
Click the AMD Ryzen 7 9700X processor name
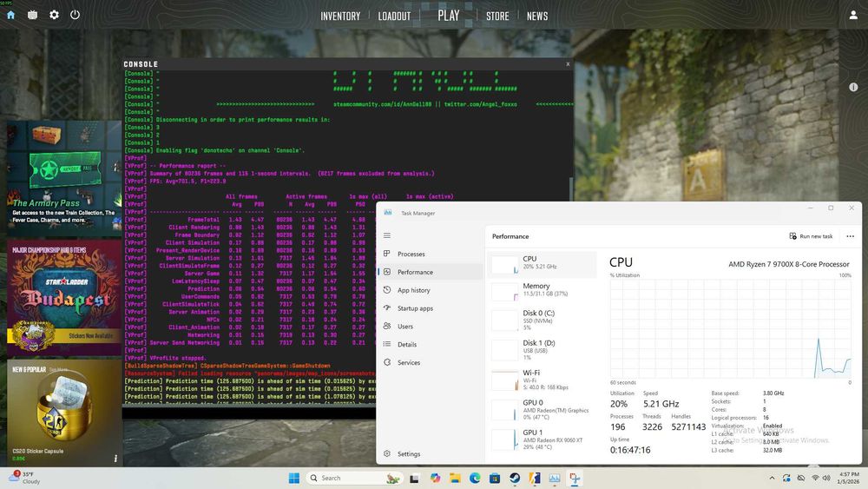[x=789, y=264]
